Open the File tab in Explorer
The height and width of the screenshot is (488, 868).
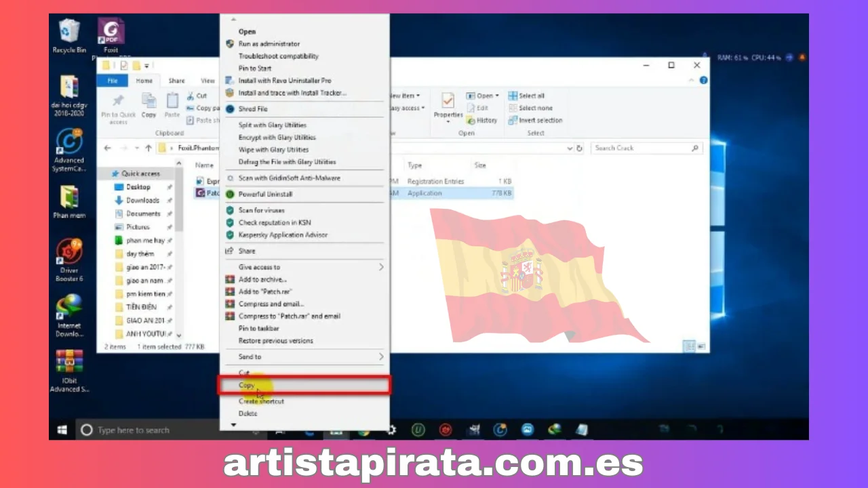[113, 81]
